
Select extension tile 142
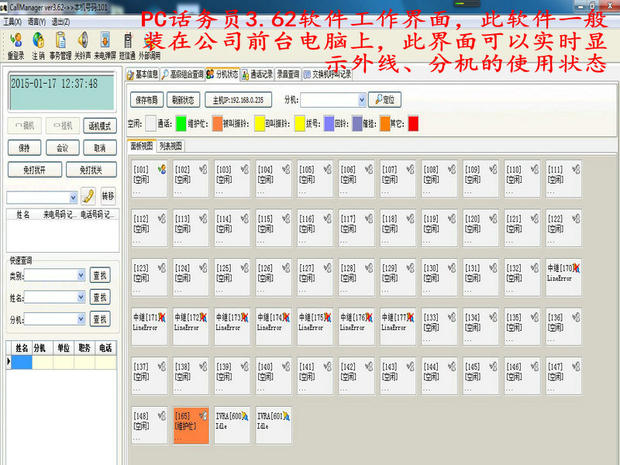click(x=357, y=376)
